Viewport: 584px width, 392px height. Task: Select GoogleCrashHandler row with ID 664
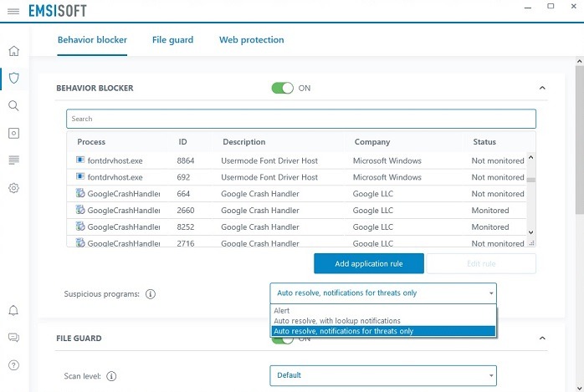pyautogui.click(x=296, y=194)
